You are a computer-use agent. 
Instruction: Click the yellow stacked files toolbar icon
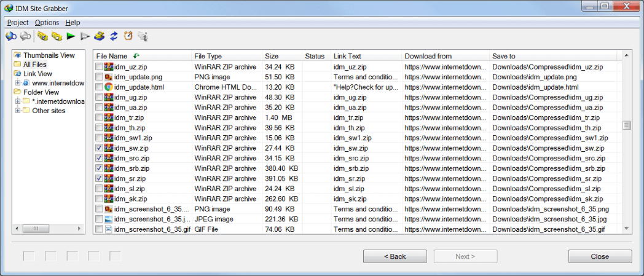coord(100,37)
